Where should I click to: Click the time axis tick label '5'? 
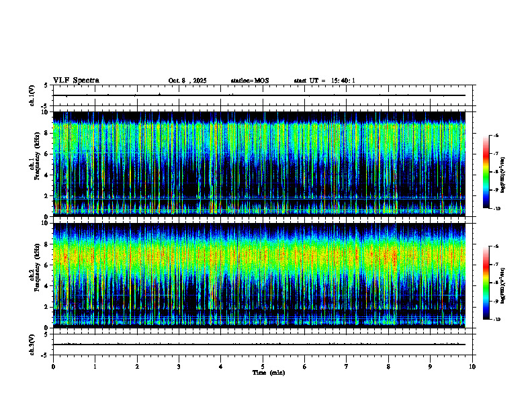tap(263, 367)
